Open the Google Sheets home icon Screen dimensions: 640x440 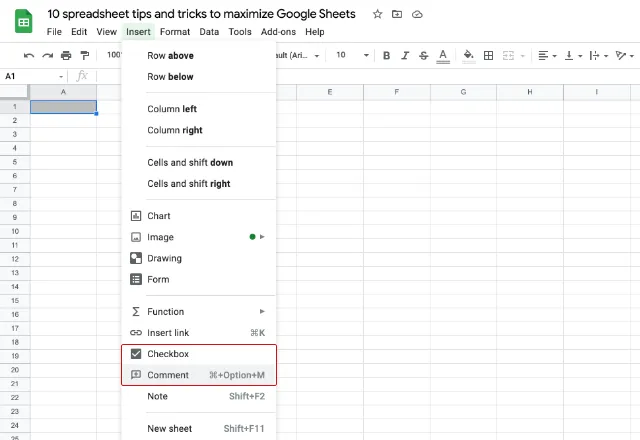click(24, 21)
